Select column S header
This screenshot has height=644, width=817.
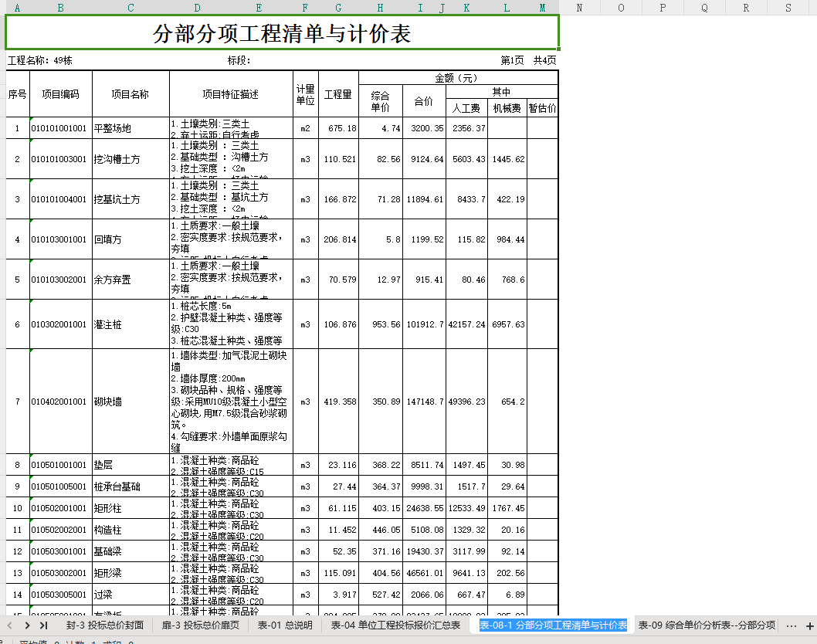788,8
